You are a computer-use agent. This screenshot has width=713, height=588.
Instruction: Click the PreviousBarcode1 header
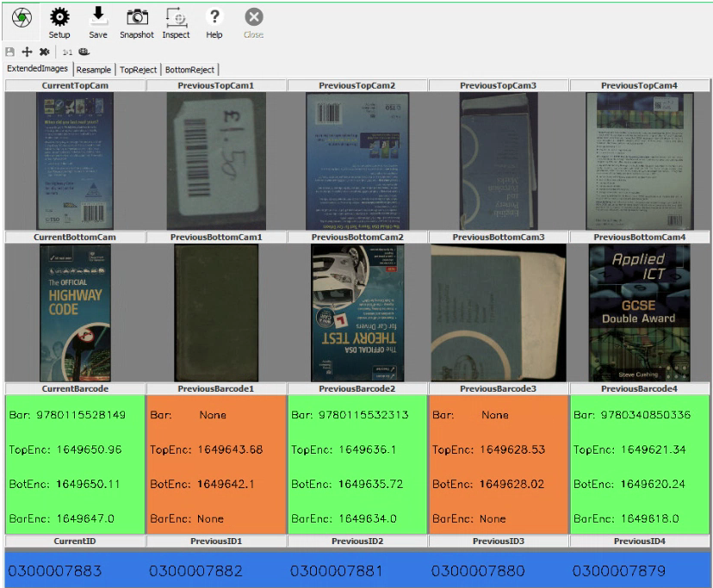point(216,389)
